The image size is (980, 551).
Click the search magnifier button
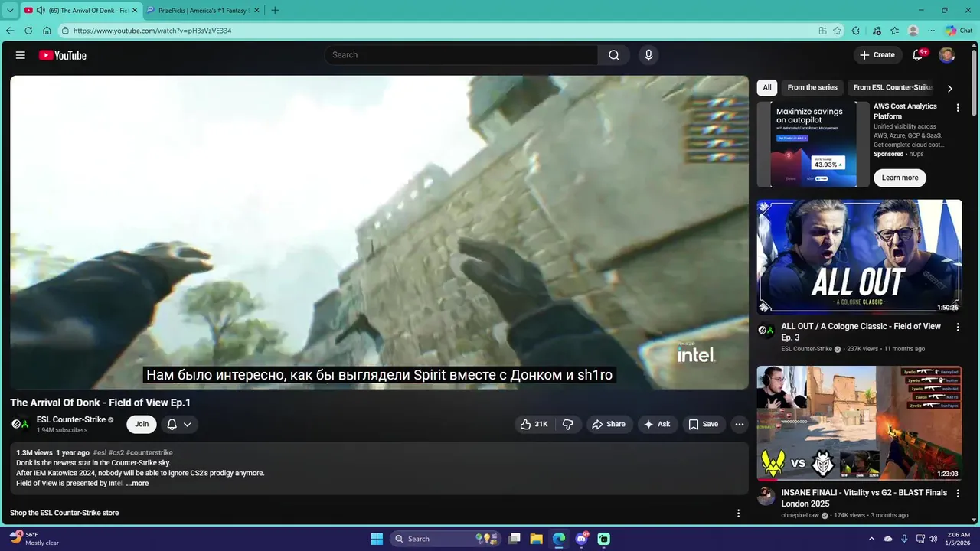coord(614,55)
